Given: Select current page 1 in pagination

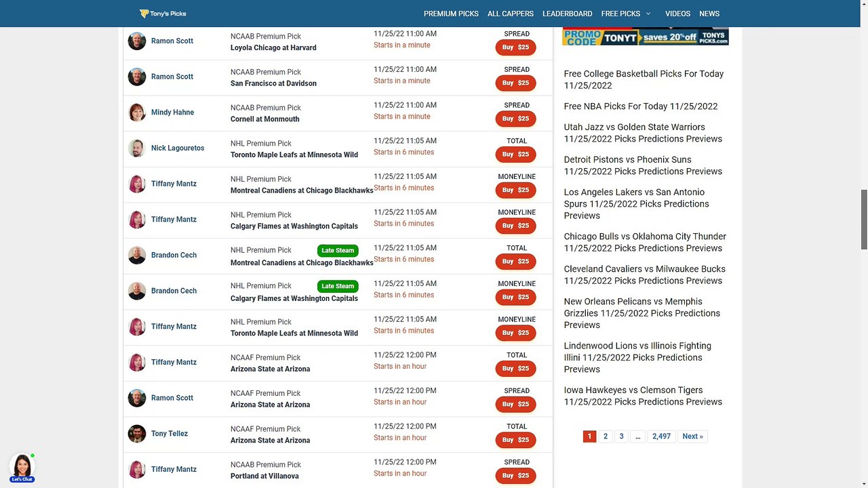Looking at the screenshot, I should [x=589, y=436].
